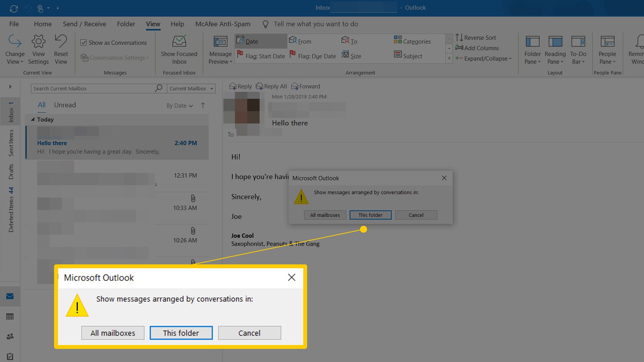Click This folder in the small dialog
The width and height of the screenshot is (644, 362).
click(x=370, y=215)
